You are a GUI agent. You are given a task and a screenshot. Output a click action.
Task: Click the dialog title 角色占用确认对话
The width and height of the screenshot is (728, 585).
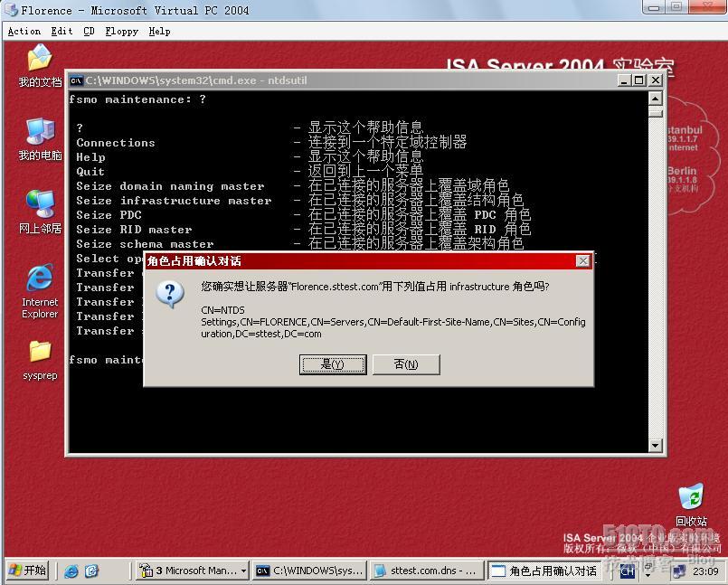coord(194,261)
